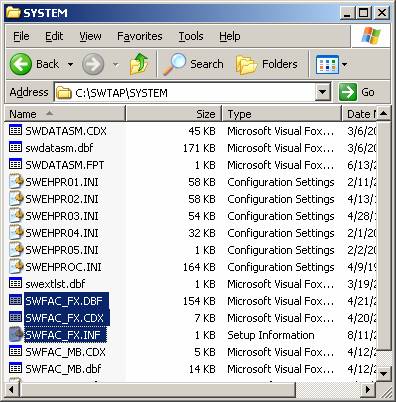This screenshot has width=396, height=402.
Task: Select the SWEHPR01.INI file icon
Action: tap(16, 181)
